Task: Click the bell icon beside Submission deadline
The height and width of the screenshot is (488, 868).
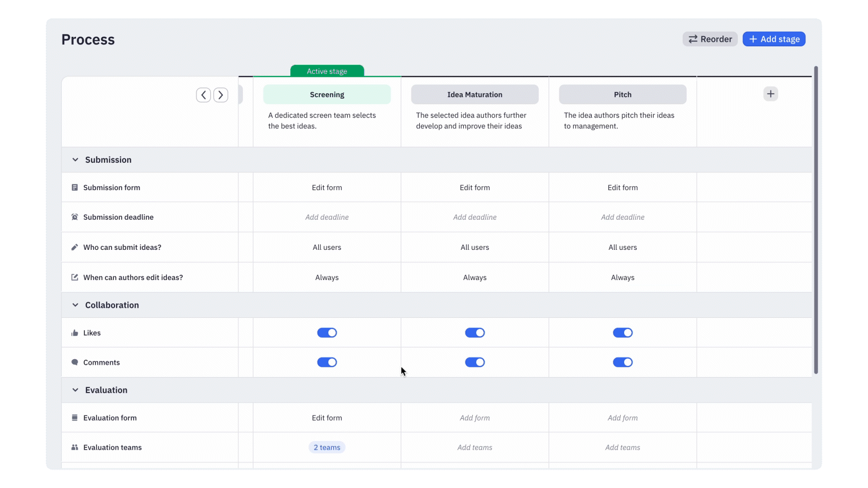Action: (75, 217)
